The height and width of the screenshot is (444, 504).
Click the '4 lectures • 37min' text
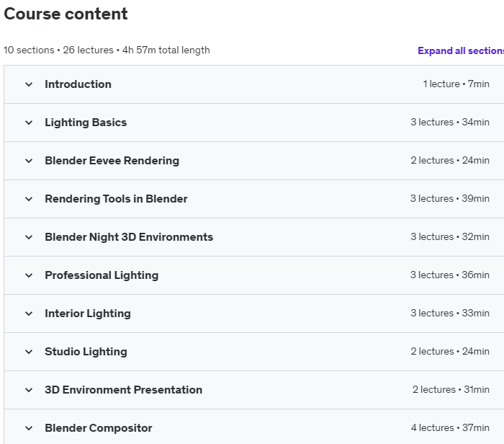coord(450,428)
